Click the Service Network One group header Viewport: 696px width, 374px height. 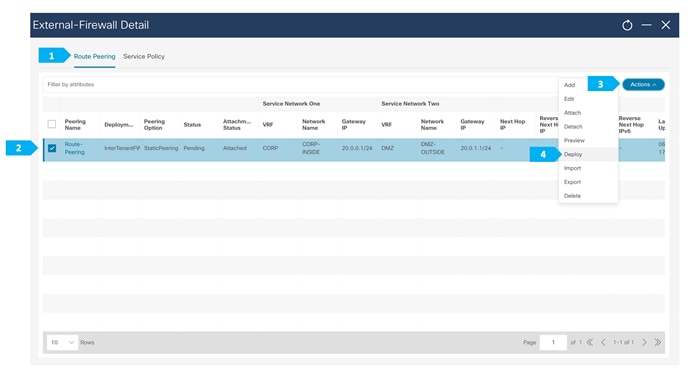(x=291, y=104)
